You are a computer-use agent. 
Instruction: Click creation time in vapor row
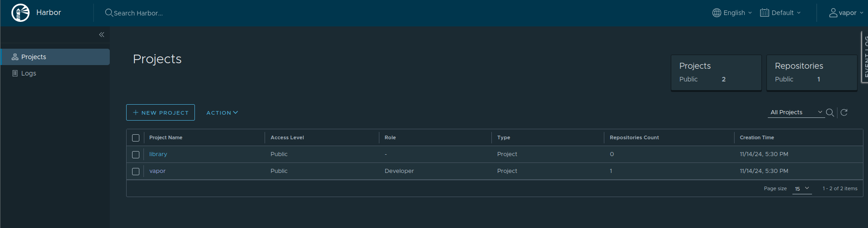pos(764,171)
